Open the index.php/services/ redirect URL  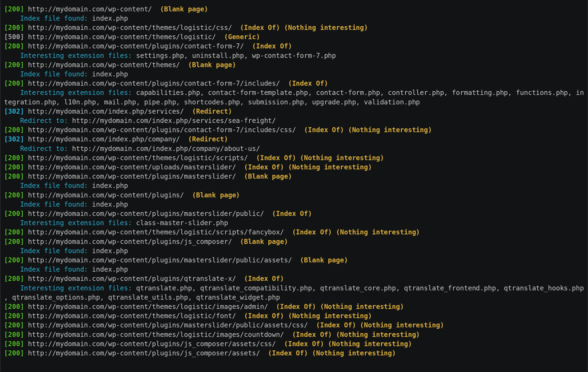pyautogui.click(x=106, y=112)
